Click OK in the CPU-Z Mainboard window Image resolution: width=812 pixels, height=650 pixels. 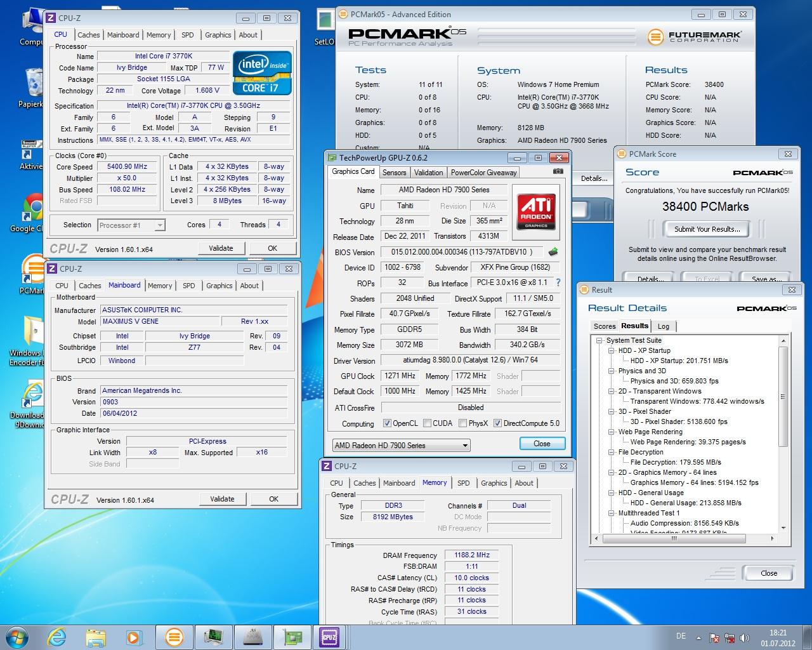(x=273, y=499)
